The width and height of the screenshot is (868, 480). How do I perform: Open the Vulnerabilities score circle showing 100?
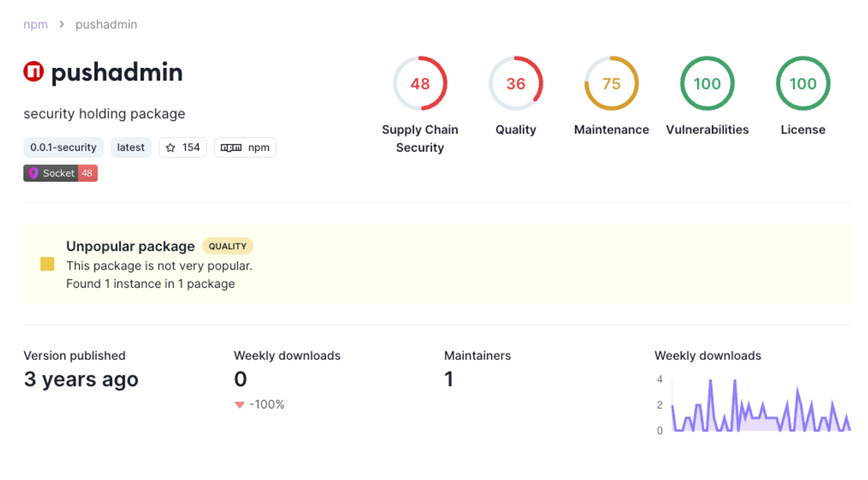pyautogui.click(x=707, y=84)
